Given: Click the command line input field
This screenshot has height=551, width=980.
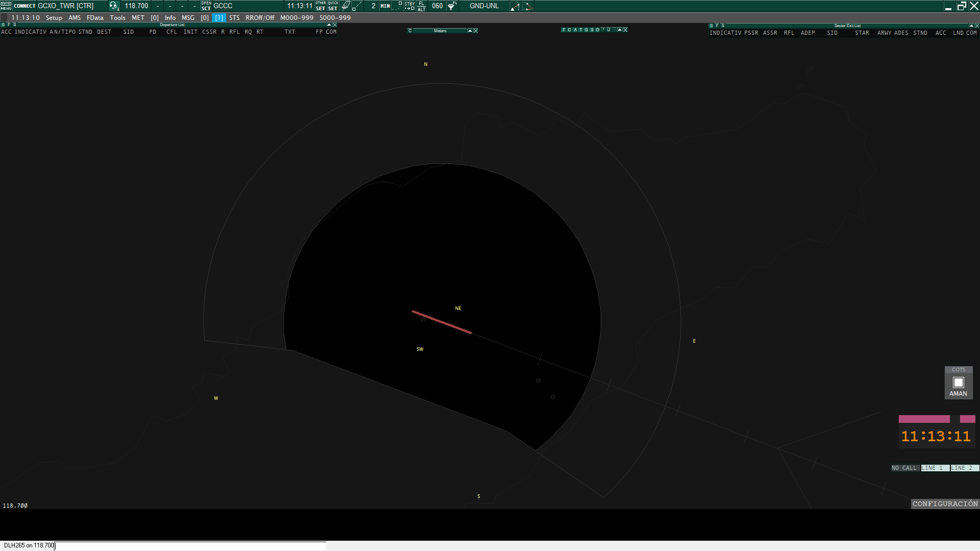Looking at the screenshot, I should click(189, 545).
